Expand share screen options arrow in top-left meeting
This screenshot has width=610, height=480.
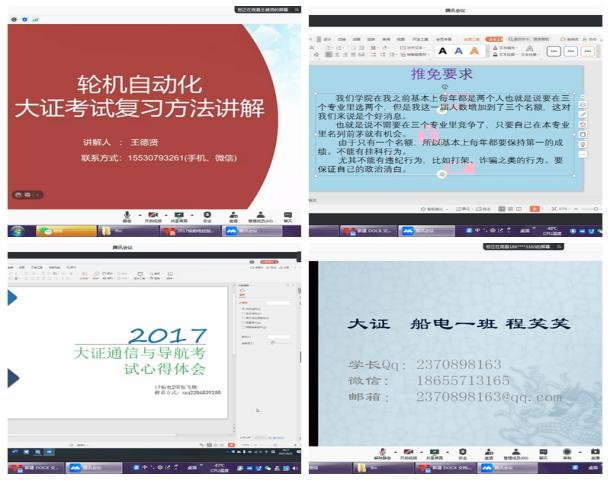pyautogui.click(x=189, y=215)
